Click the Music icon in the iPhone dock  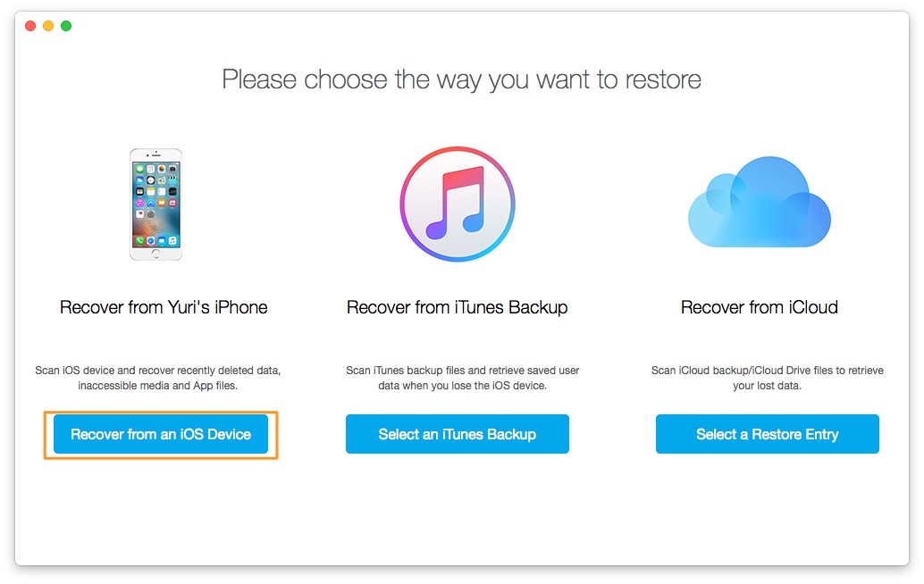[172, 240]
